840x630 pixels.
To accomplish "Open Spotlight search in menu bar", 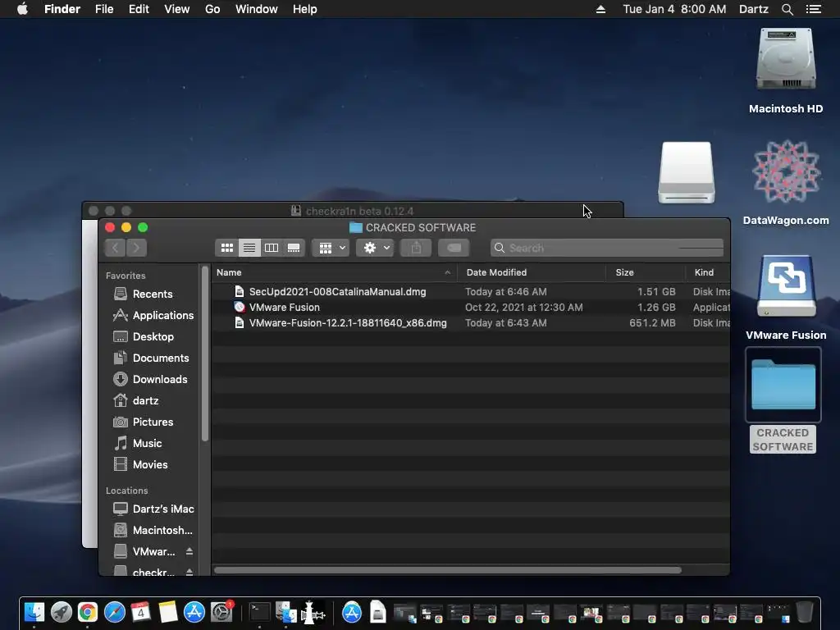I will (787, 9).
